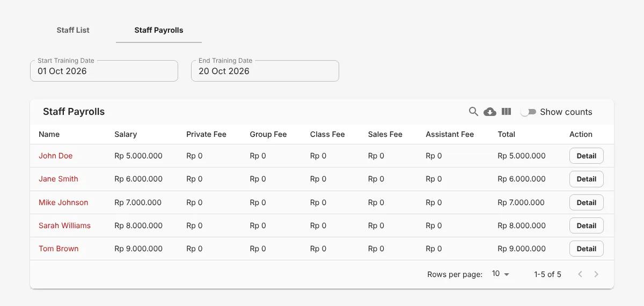The width and height of the screenshot is (644, 306).
Task: Open the Mike Johnson name link
Action: click(x=63, y=202)
